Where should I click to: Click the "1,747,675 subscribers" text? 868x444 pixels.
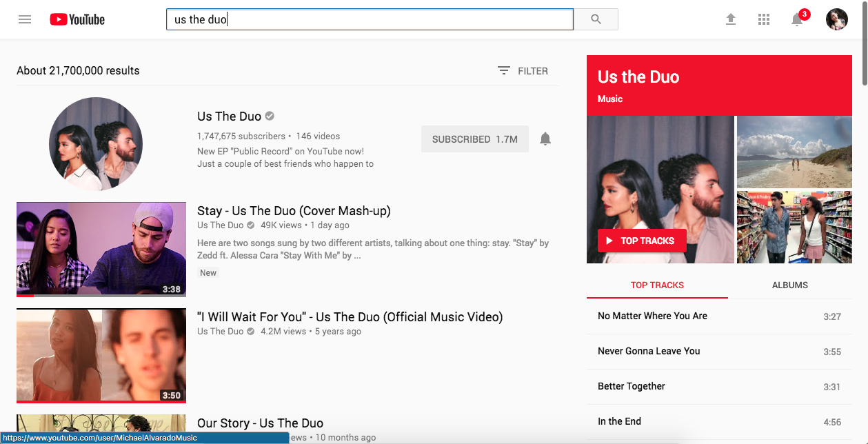coord(241,137)
